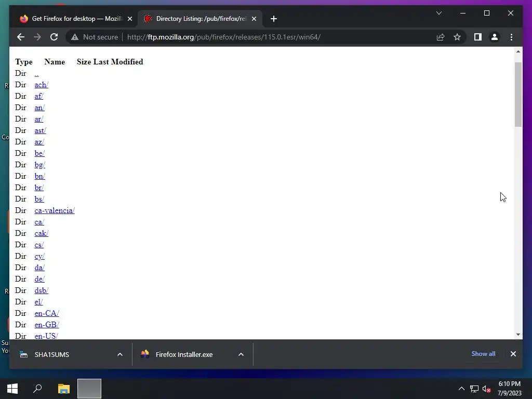Open the da/ directory
This screenshot has width=532, height=399.
[39, 268]
